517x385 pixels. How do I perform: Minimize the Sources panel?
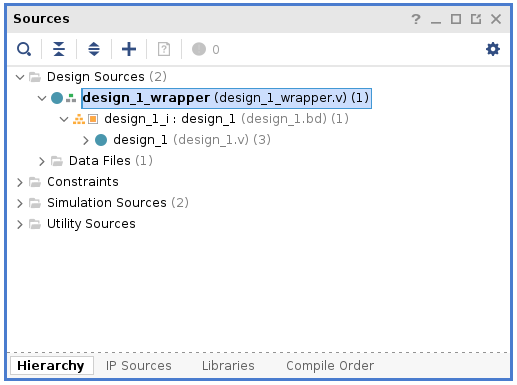coord(436,22)
